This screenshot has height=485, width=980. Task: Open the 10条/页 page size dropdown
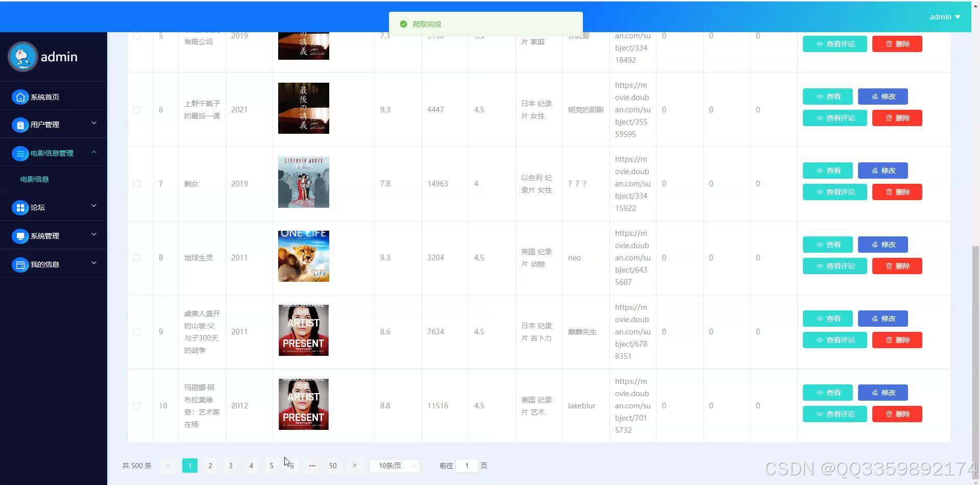tap(395, 466)
